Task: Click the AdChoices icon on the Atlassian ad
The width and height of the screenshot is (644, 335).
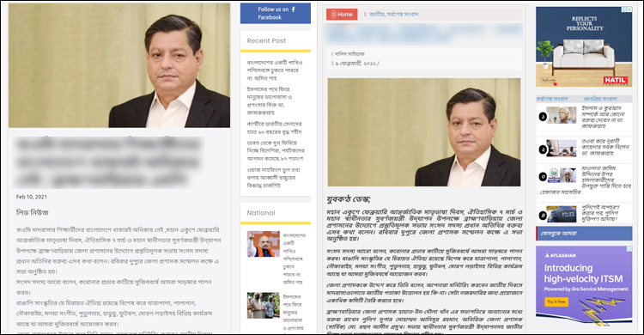Action: pos(629,248)
